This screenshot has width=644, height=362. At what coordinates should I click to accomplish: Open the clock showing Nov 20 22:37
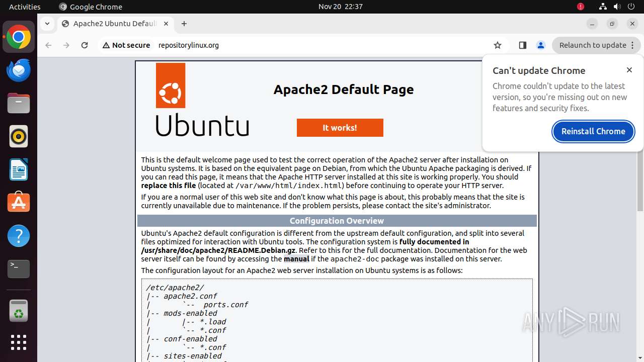(341, 7)
